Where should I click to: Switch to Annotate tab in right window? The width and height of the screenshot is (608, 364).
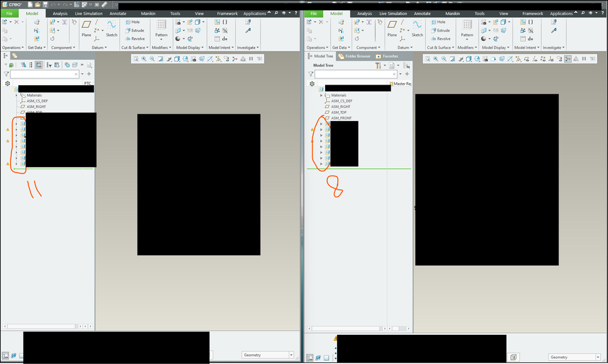(422, 13)
